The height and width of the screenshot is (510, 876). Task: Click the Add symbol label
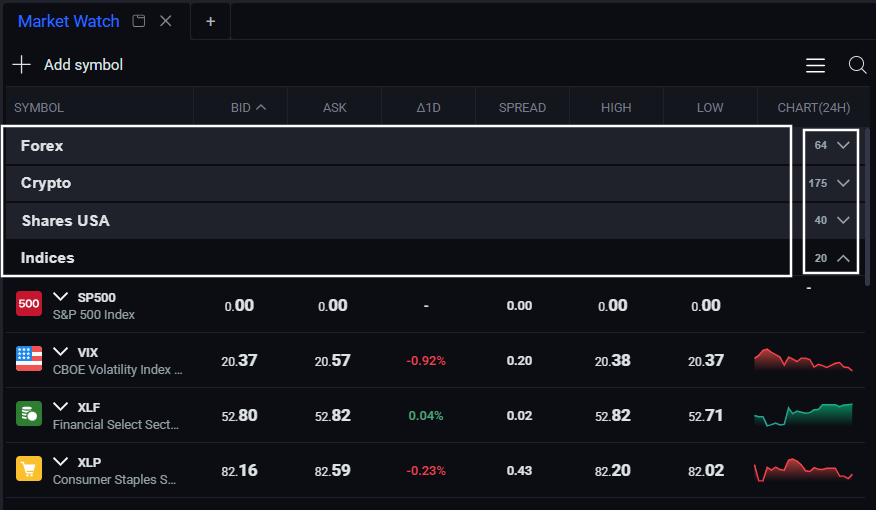coord(83,65)
